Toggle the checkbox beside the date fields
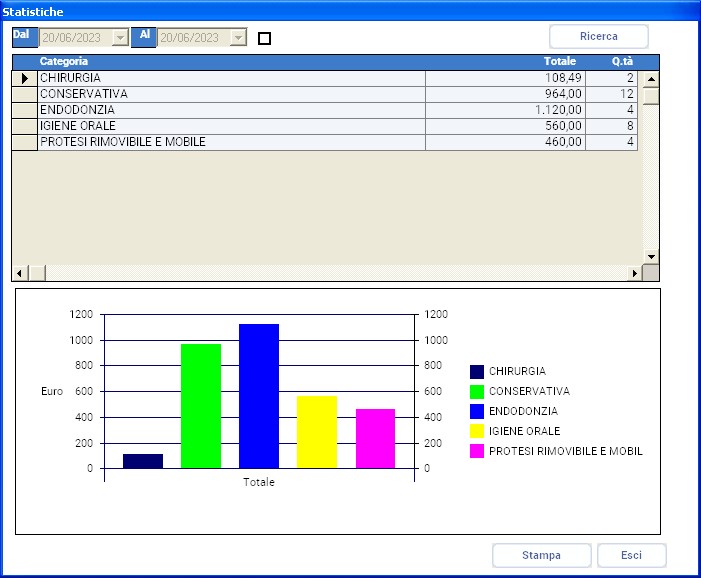Image resolution: width=701 pixels, height=578 pixels. [264, 39]
